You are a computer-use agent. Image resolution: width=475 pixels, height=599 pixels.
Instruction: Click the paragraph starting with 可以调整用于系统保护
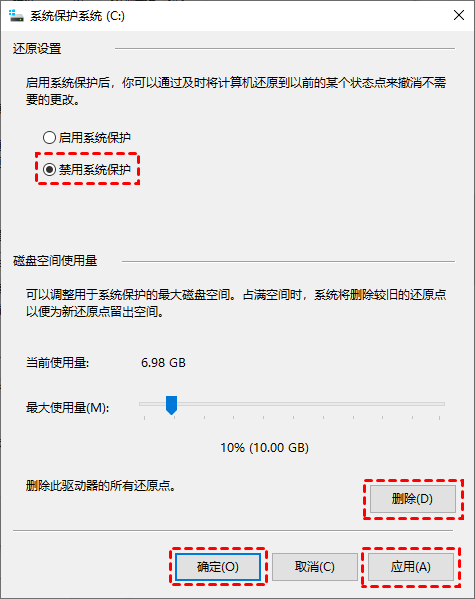236,303
